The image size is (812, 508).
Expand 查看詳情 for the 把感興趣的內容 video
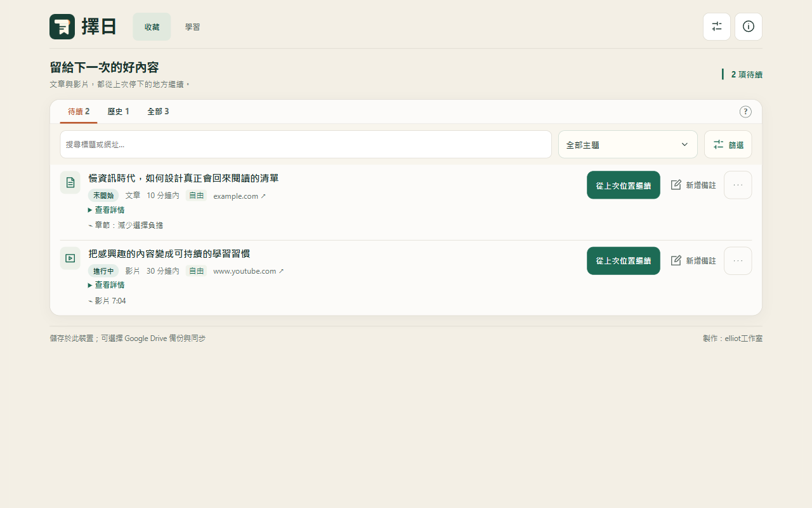[x=106, y=285]
